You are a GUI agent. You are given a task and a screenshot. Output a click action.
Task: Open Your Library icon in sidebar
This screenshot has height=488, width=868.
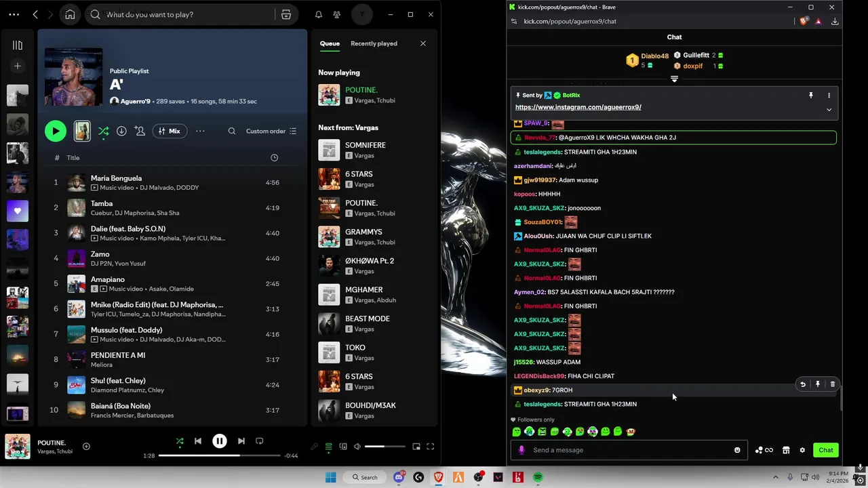point(18,45)
